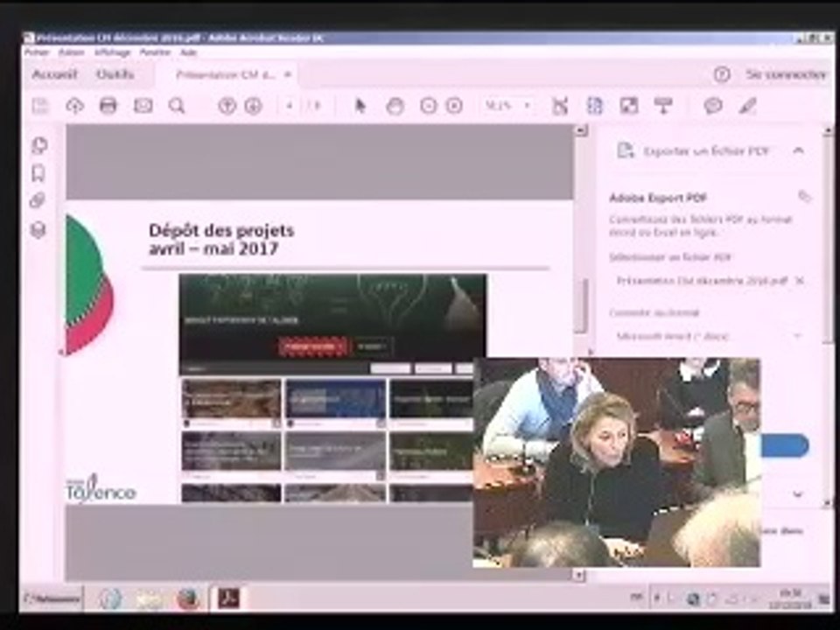Image resolution: width=840 pixels, height=630 pixels.
Task: Click the document scrollbar up arrow
Action: (x=581, y=130)
